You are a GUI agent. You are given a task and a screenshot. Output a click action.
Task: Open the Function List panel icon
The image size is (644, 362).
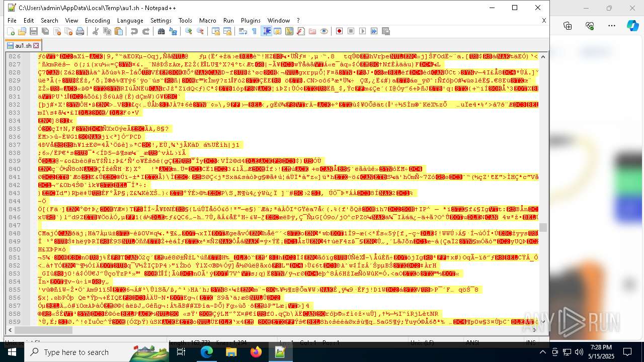click(301, 31)
